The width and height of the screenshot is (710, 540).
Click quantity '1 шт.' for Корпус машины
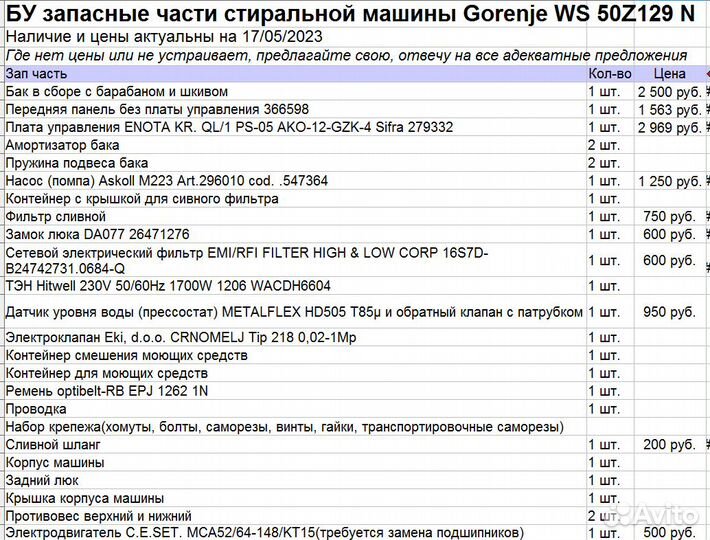(604, 462)
